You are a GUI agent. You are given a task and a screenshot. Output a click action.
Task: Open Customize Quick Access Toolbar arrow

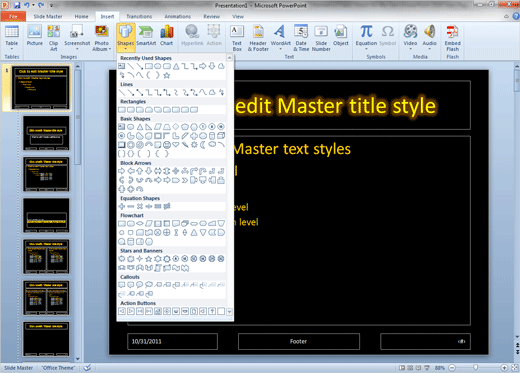[x=51, y=5]
